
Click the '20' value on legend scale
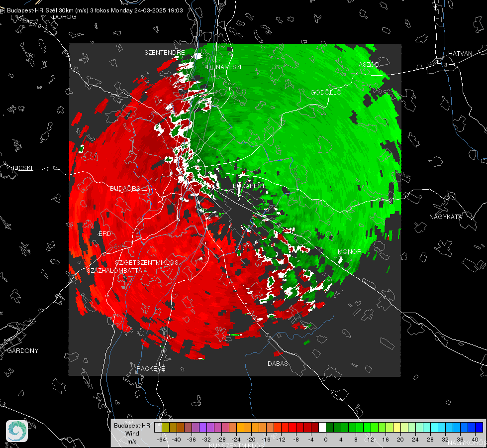[x=400, y=440]
